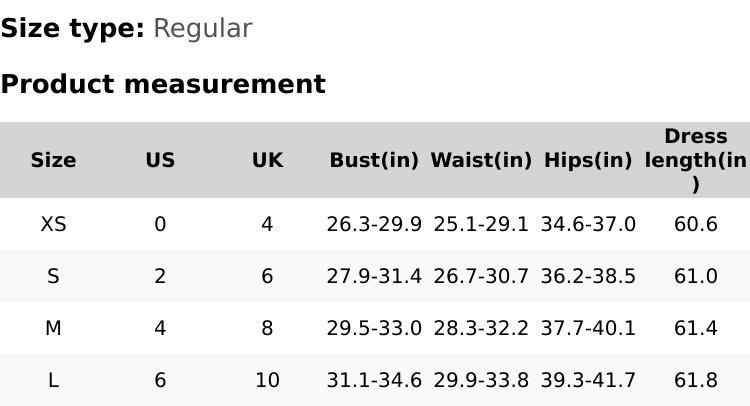Click the Size type label
The image size is (750, 406).
coord(72,28)
